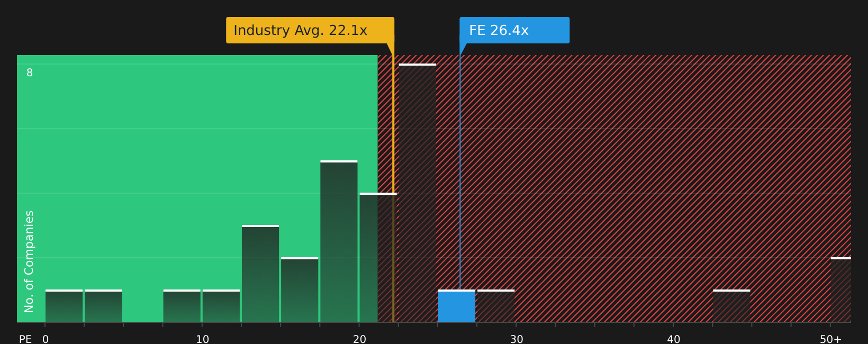Click the bar starting at PE 20
868x344 pixels.
(378, 257)
